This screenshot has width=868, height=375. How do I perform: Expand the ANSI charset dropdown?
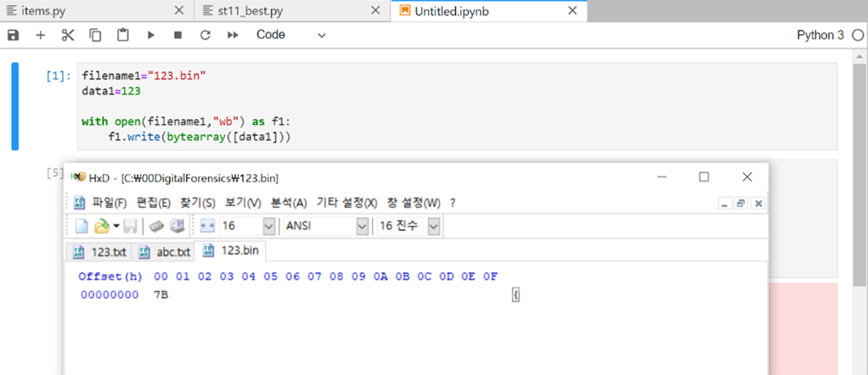[363, 226]
